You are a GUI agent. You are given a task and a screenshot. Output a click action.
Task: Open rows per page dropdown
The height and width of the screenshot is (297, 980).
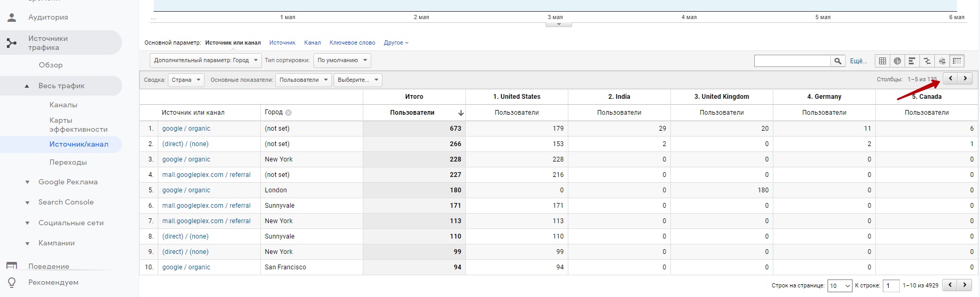[840, 286]
